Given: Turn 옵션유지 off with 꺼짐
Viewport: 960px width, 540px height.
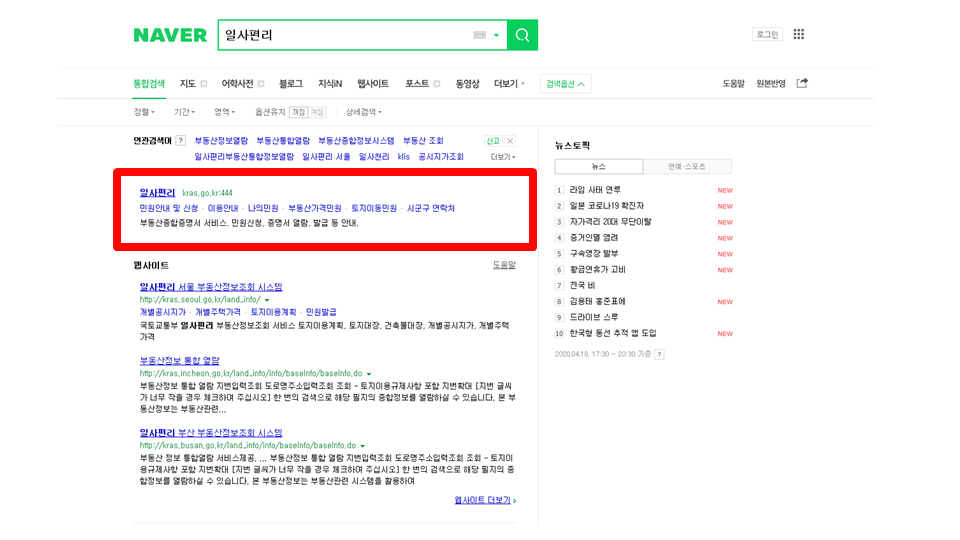Looking at the screenshot, I should pos(298,112).
